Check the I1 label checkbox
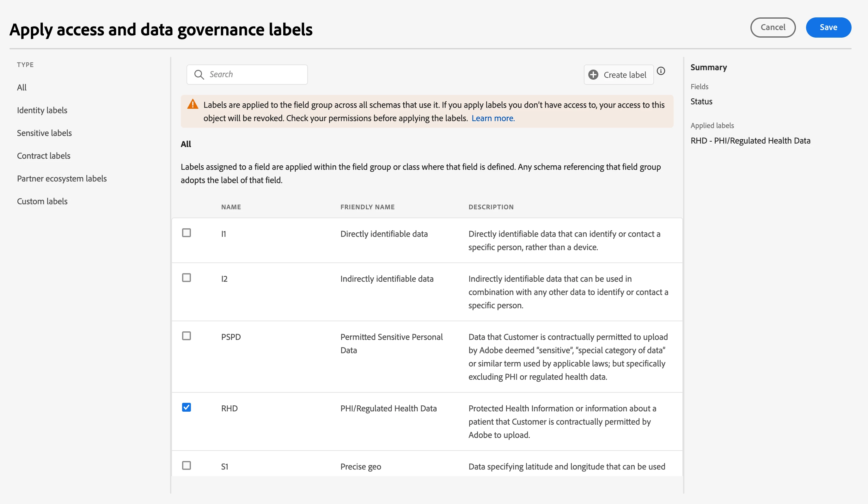 pos(186,233)
